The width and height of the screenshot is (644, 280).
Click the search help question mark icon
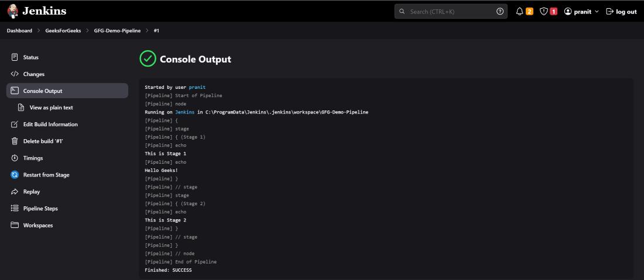[x=500, y=11]
